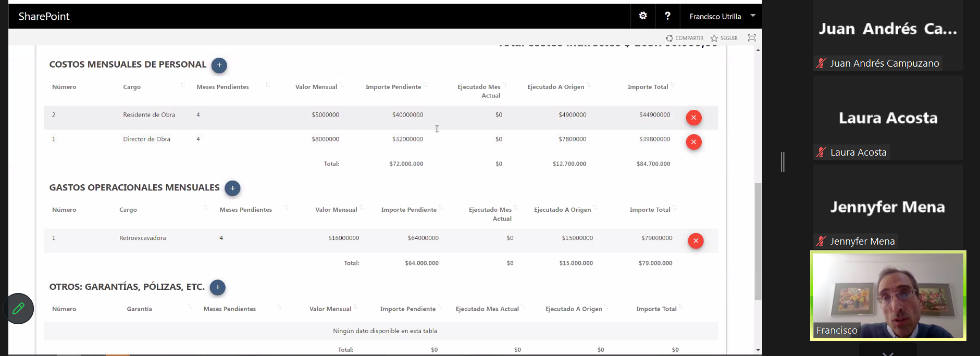
Task: Click the COMPARTIR share button
Action: (685, 38)
